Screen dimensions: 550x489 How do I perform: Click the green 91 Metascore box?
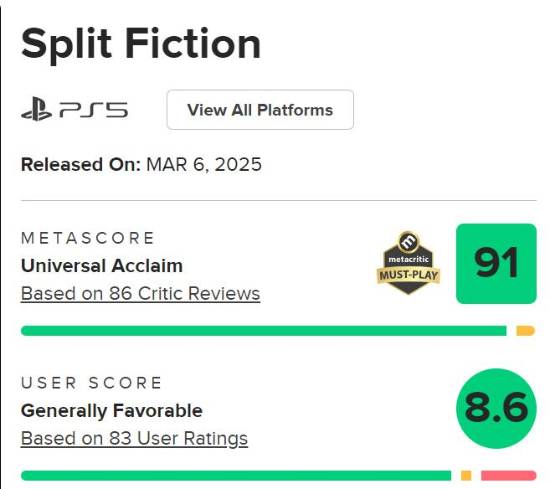496,263
